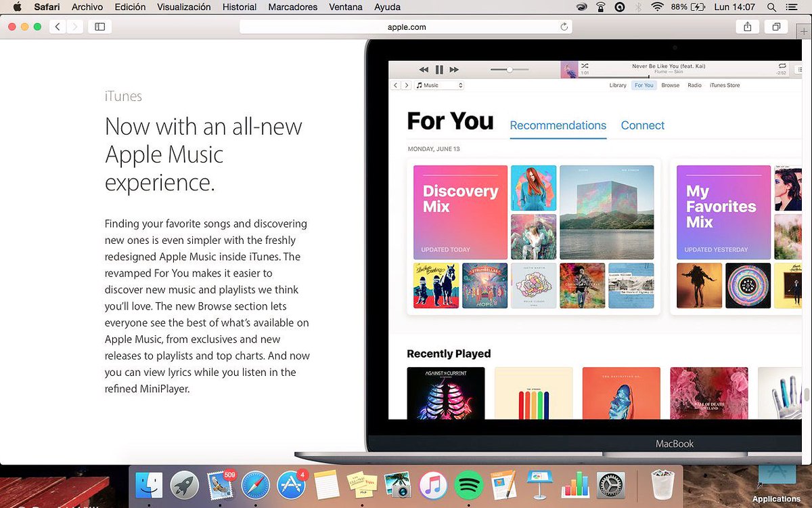Click the Safari forward arrow button
Viewport: 812px width, 508px height.
[x=75, y=26]
